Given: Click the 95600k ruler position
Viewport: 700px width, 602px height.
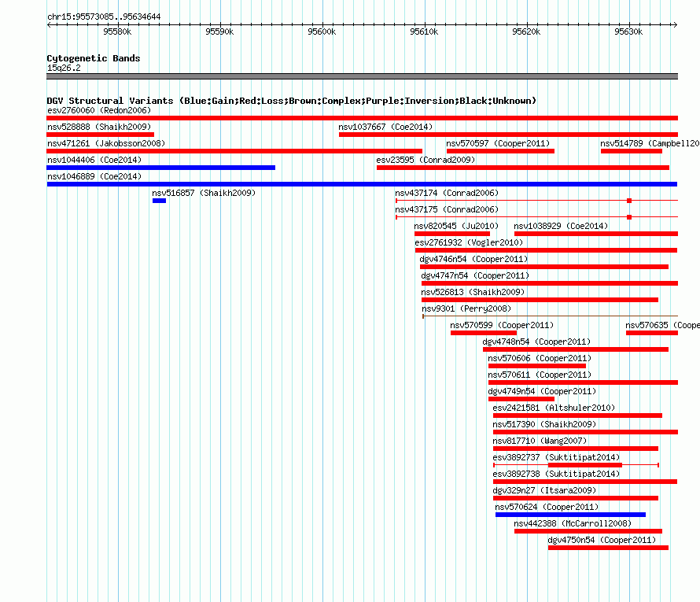Looking at the screenshot, I should point(322,31).
